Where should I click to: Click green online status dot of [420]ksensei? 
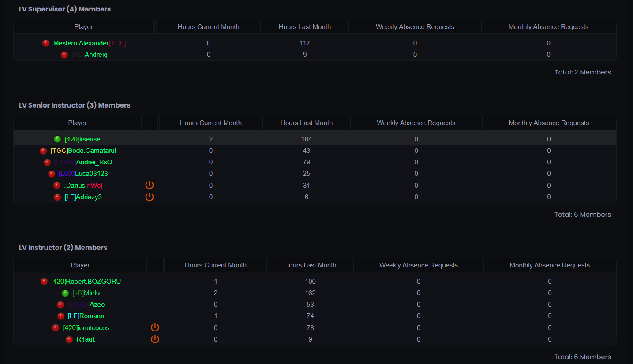57,139
